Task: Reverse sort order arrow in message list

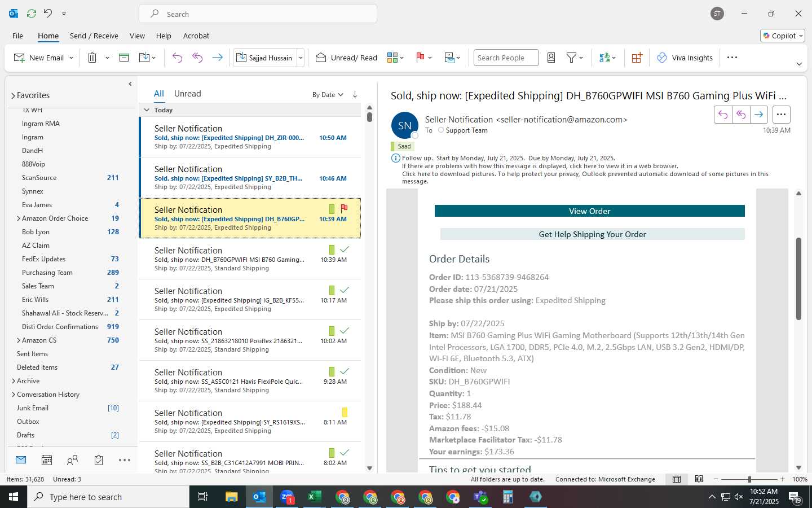Action: coord(355,94)
